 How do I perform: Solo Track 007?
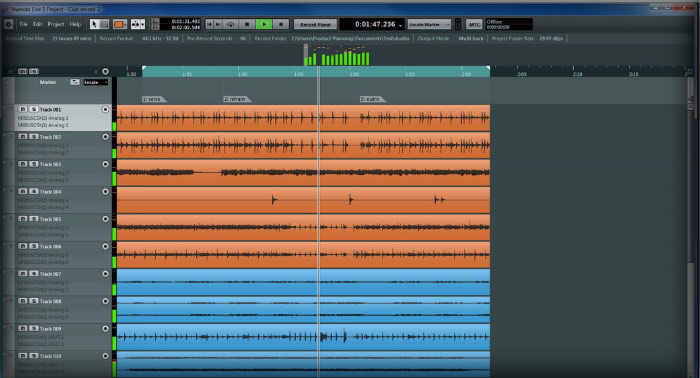point(34,274)
